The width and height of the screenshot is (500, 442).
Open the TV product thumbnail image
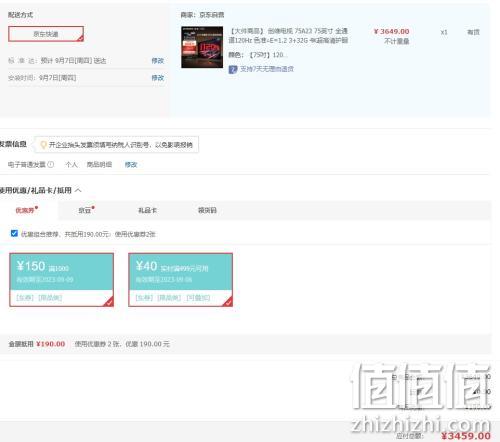(202, 47)
